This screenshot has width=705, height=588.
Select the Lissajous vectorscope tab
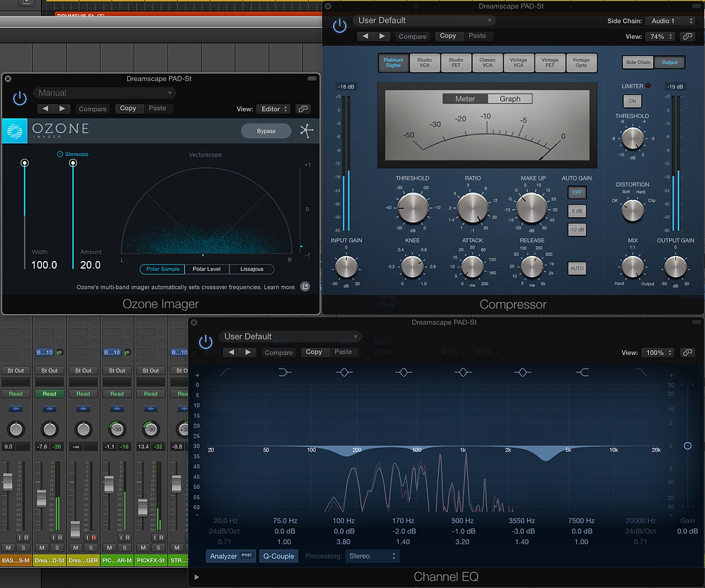252,269
